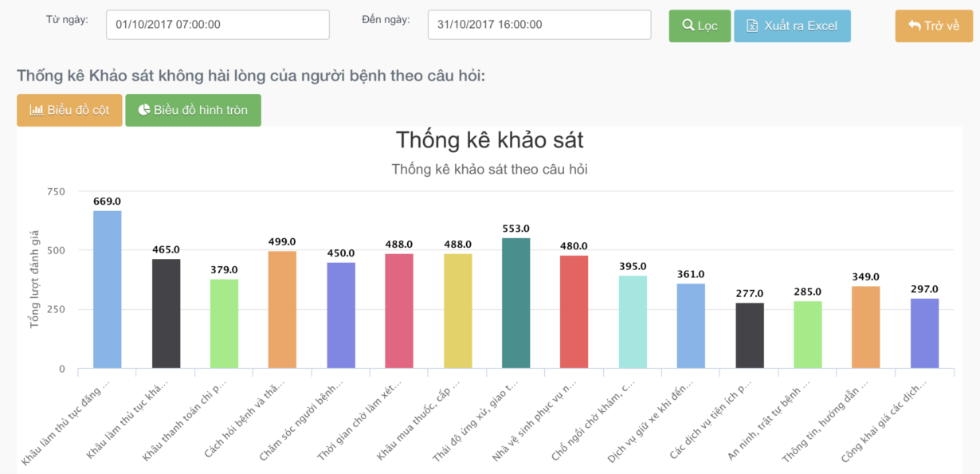
Task: Select the dark bar valued 277.0
Action: click(750, 336)
